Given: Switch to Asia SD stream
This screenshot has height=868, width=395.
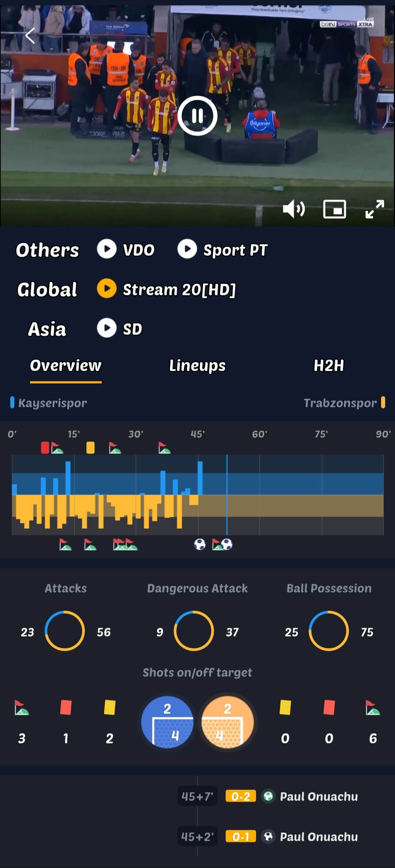Looking at the screenshot, I should tap(120, 329).
